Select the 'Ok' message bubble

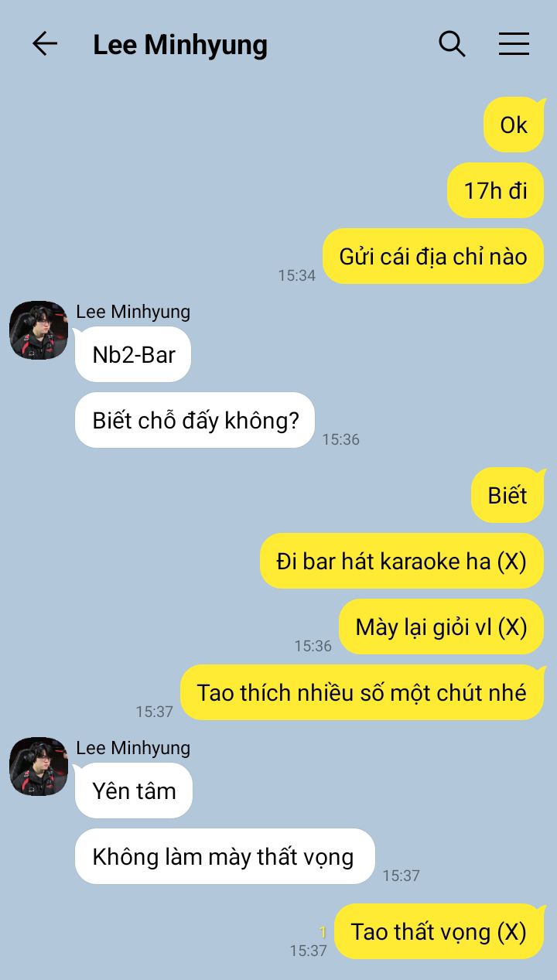point(514,125)
